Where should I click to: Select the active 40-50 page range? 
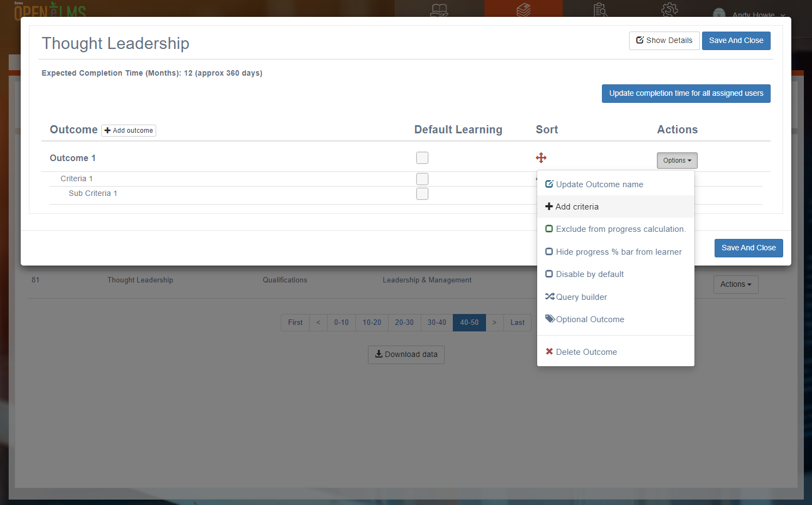469,323
